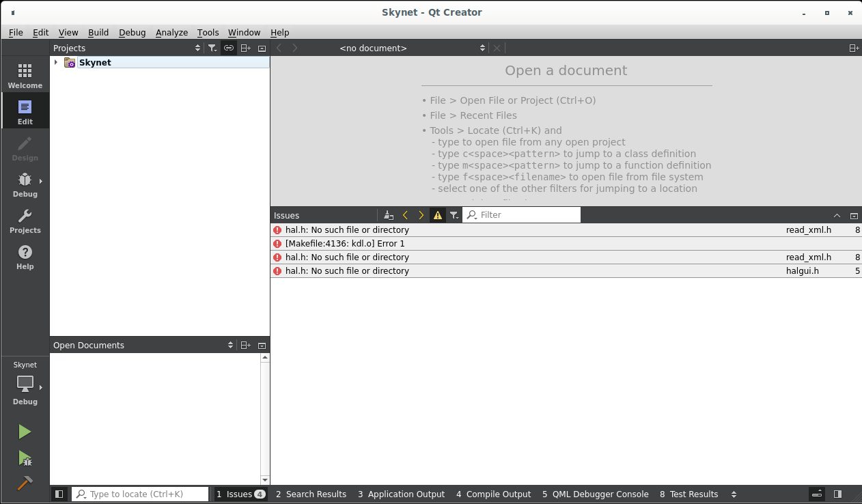This screenshot has height=504, width=862.
Task: Open the Window menu
Action: (x=244, y=32)
